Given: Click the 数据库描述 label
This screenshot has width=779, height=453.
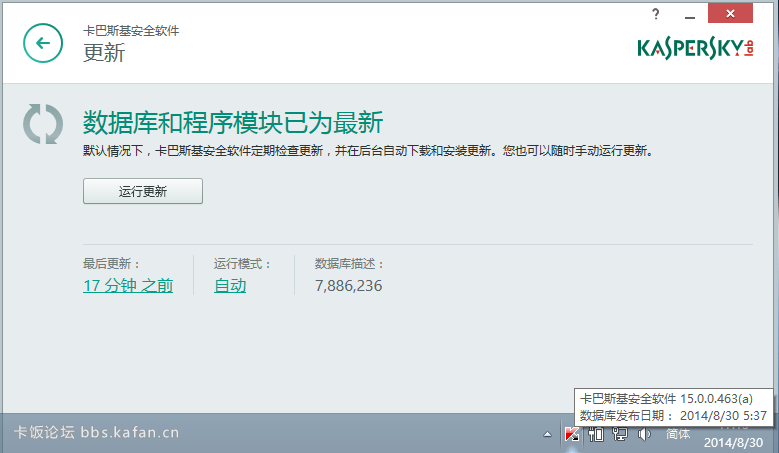Looking at the screenshot, I should coord(349,264).
